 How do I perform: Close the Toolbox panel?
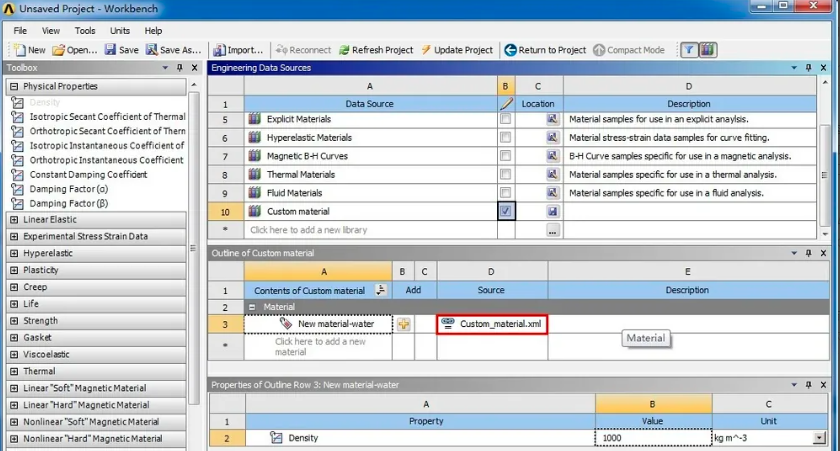click(x=194, y=68)
